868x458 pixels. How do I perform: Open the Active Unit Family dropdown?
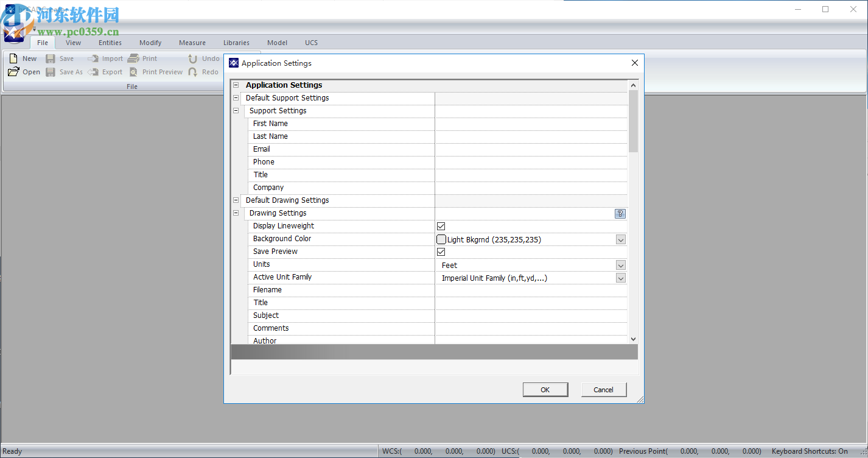(x=621, y=278)
